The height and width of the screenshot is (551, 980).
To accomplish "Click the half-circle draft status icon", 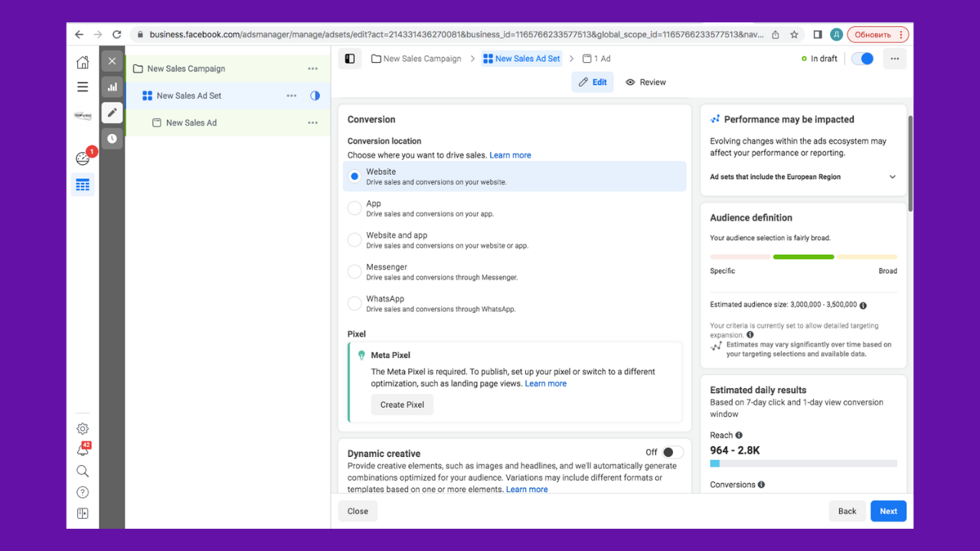I will (315, 96).
